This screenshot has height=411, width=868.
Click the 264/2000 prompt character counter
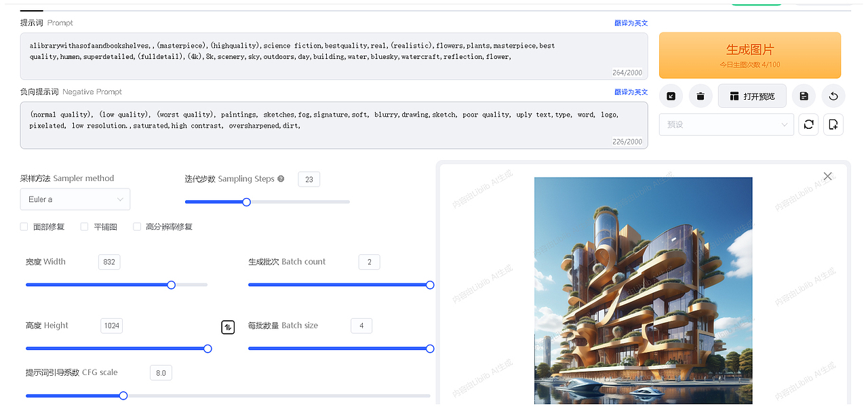(627, 73)
